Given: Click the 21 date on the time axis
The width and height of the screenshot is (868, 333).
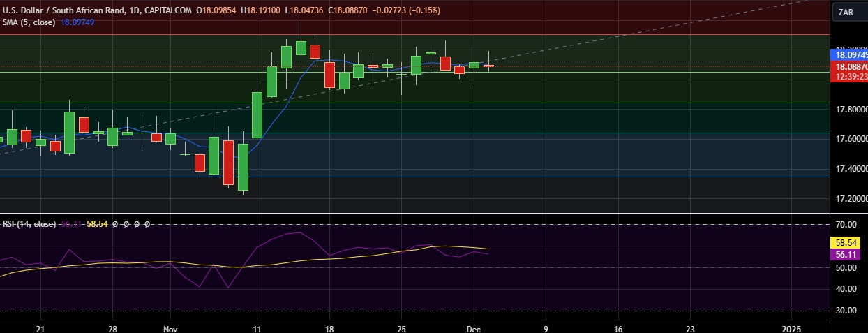Looking at the screenshot, I should click(40, 327).
